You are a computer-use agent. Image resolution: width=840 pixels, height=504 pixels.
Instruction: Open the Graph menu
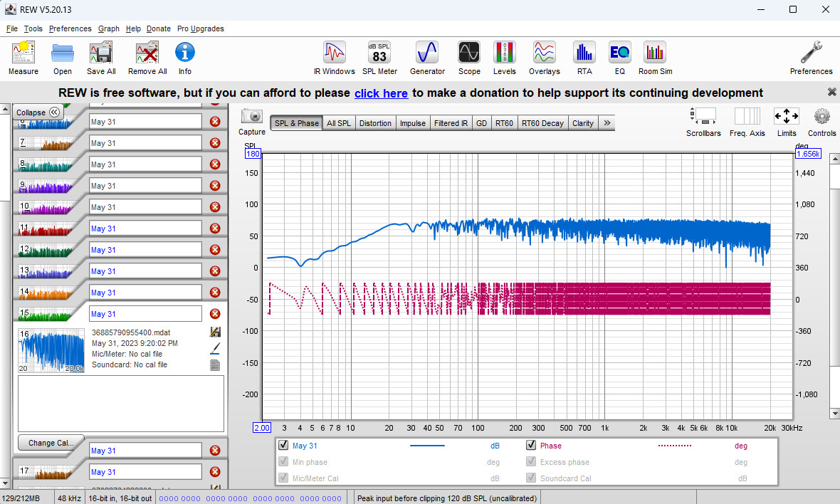click(x=109, y=29)
